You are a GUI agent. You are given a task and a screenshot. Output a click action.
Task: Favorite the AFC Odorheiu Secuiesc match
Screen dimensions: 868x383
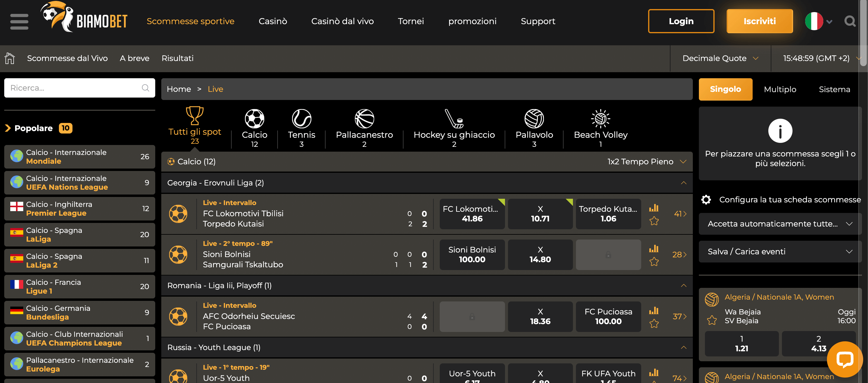tap(654, 324)
